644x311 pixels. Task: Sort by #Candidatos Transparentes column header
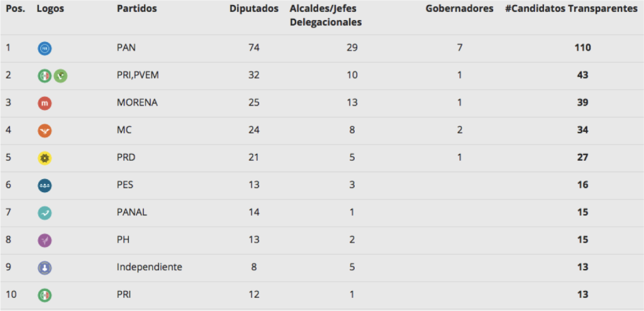pyautogui.click(x=571, y=9)
